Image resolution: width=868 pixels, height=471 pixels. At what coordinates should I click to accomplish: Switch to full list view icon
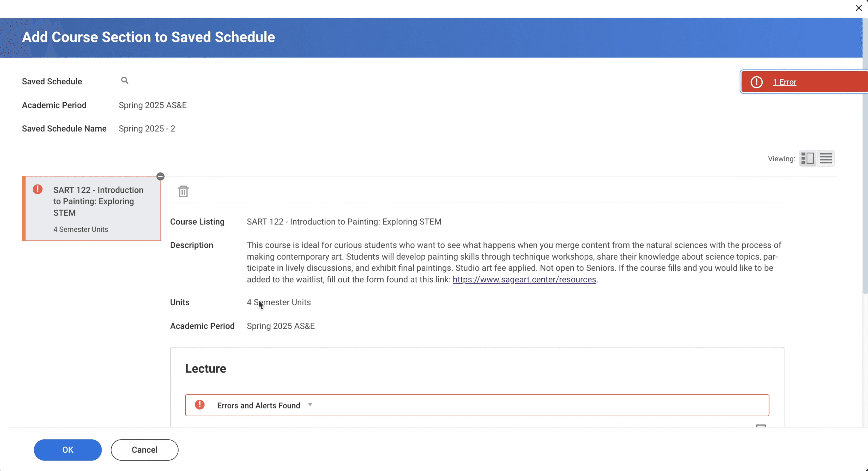click(x=826, y=158)
